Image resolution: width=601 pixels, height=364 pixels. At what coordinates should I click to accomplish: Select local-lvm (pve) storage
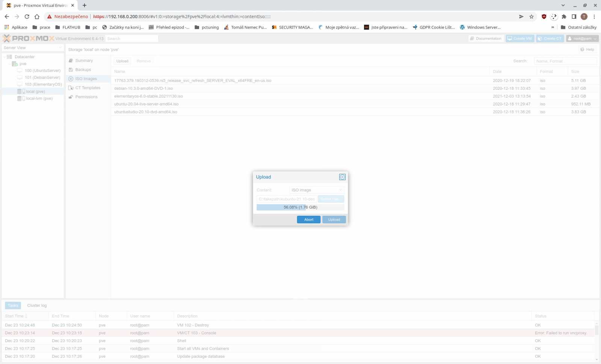click(39, 98)
